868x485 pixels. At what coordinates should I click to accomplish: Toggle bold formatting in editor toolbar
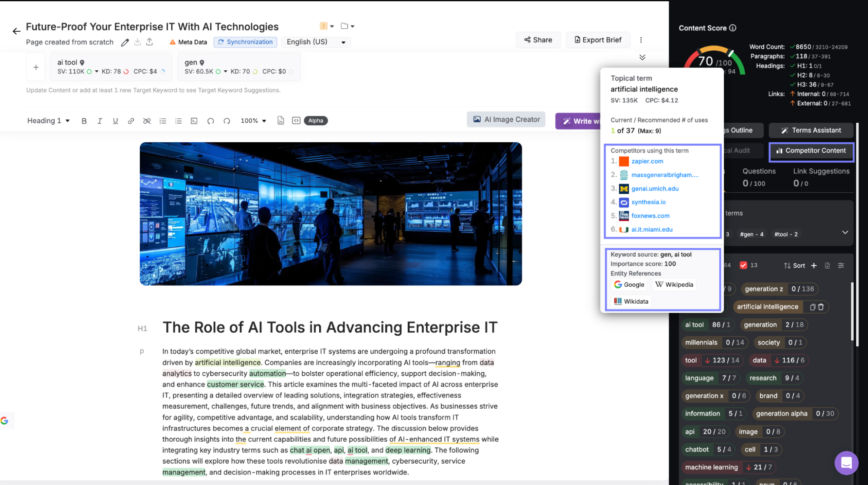(x=84, y=121)
